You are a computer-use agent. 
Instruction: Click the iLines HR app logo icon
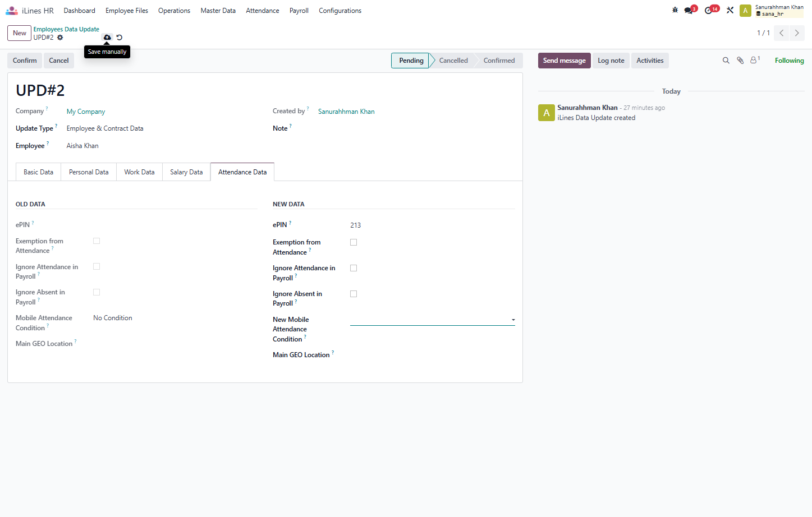[x=12, y=11]
